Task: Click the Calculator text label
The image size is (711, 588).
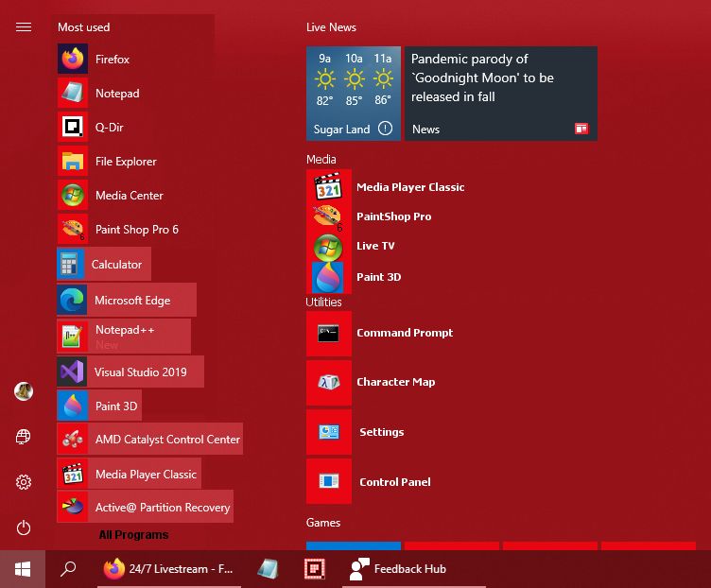Action: click(x=116, y=265)
